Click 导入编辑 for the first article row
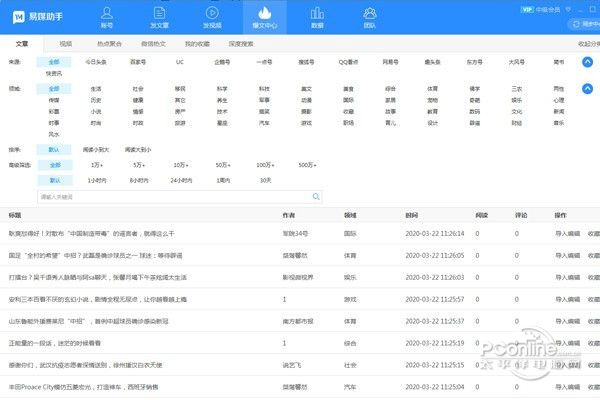Screen dimensions: 600x400 [566, 232]
